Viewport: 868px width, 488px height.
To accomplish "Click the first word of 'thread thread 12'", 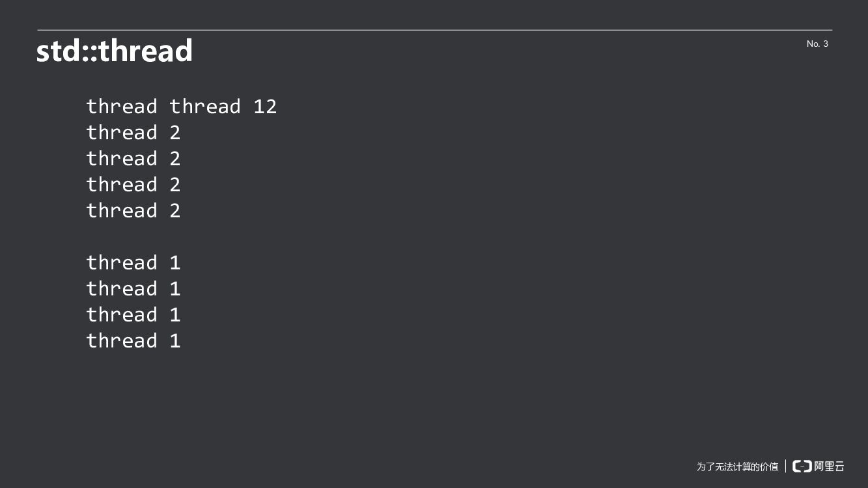I will 122,107.
